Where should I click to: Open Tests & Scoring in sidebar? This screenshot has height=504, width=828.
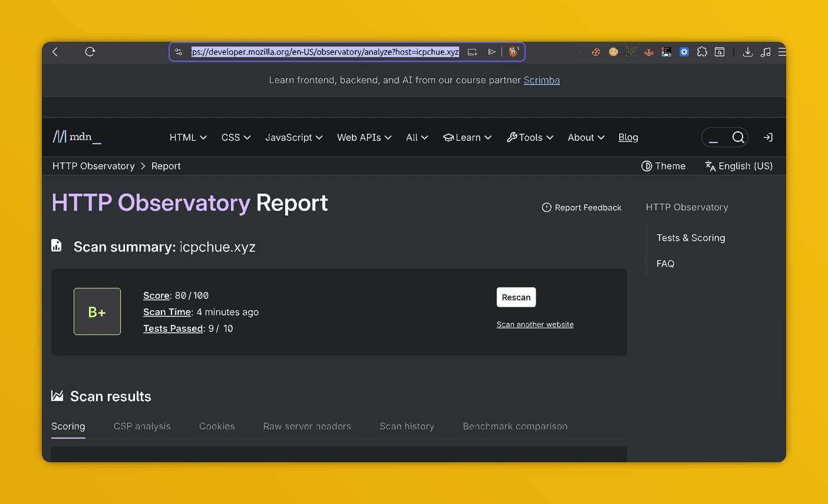click(691, 238)
